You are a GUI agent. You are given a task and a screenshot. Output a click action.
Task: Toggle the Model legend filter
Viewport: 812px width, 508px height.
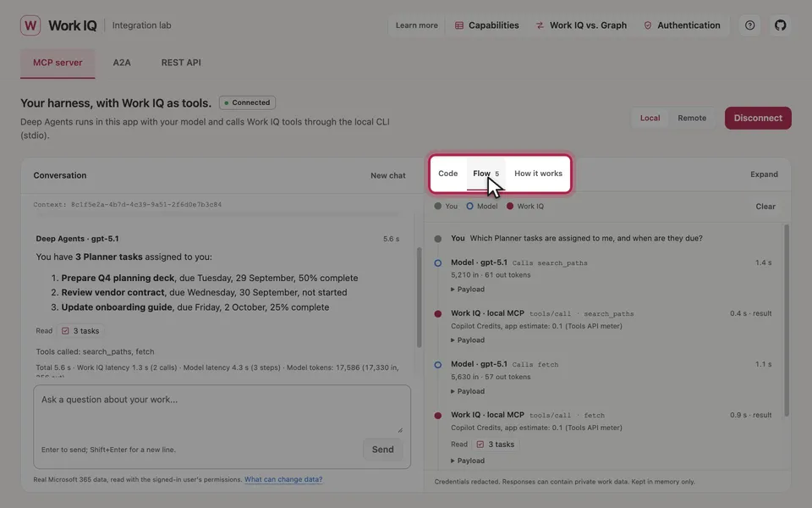[x=481, y=207]
